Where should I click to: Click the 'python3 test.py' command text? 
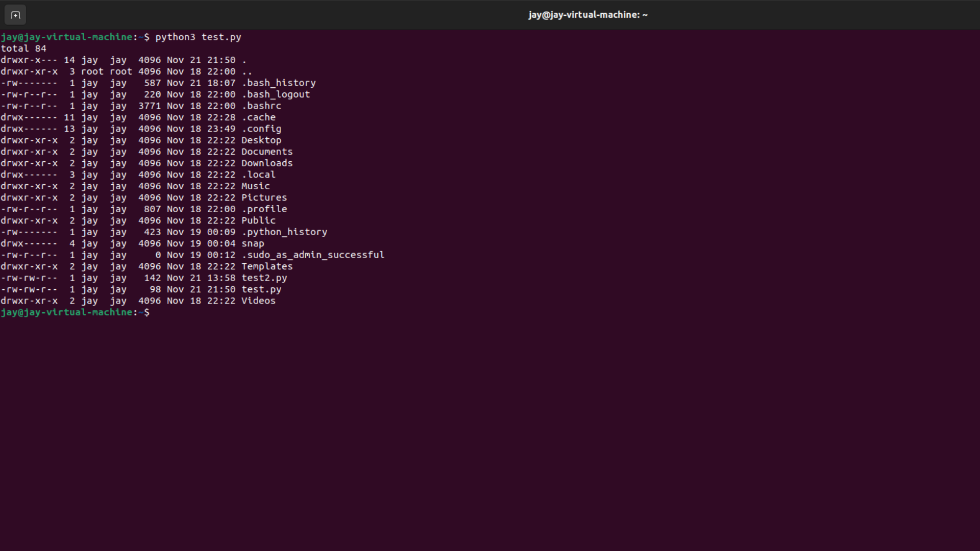pos(198,37)
